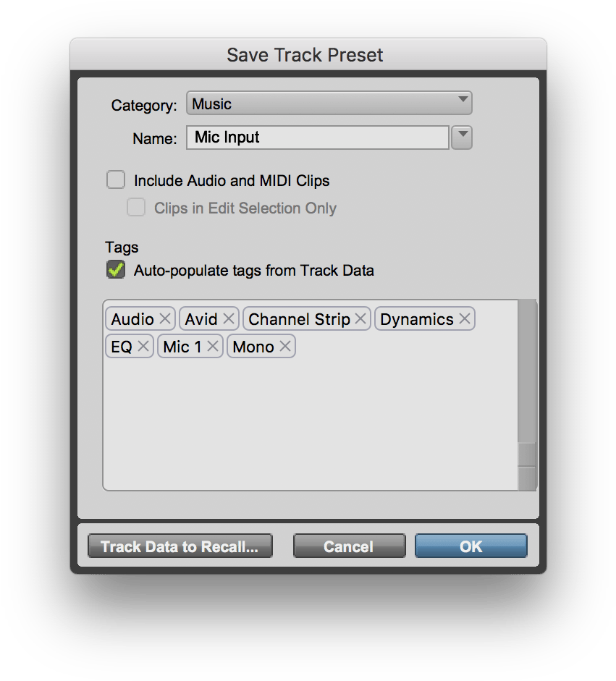The image size is (616, 681).
Task: Delete the Channel Strip tag
Action: (x=360, y=318)
